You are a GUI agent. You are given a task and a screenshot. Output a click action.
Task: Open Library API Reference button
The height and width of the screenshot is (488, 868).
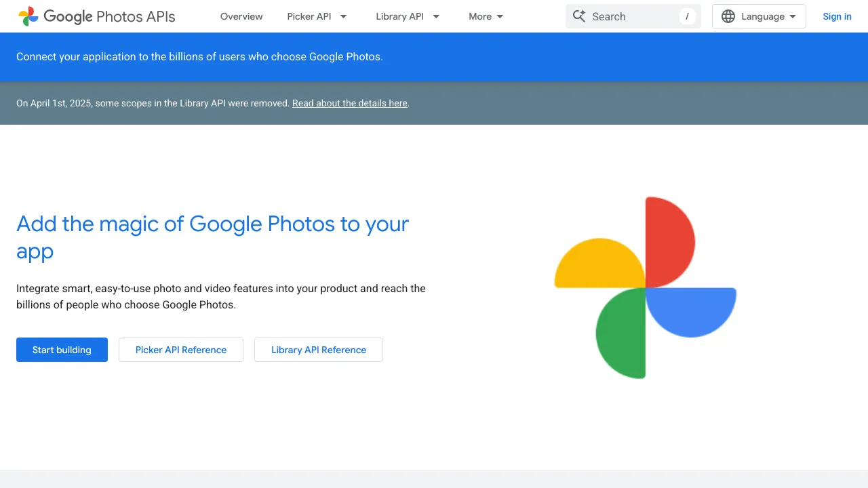click(319, 350)
